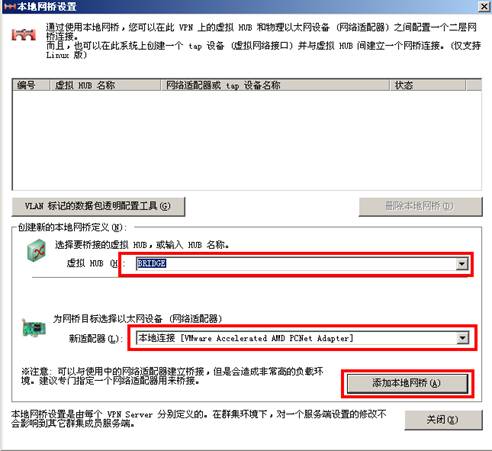Click the Close (关闭) button

click(443, 419)
